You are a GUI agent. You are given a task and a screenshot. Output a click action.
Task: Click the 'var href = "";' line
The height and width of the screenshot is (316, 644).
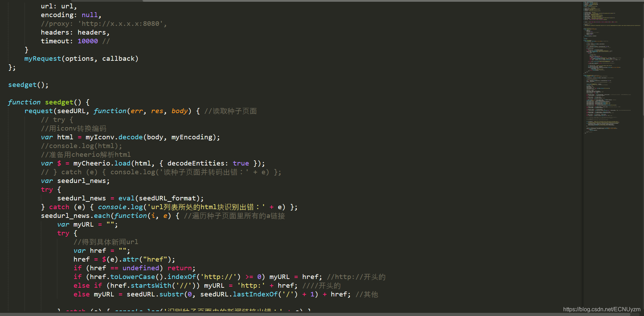pos(102,251)
